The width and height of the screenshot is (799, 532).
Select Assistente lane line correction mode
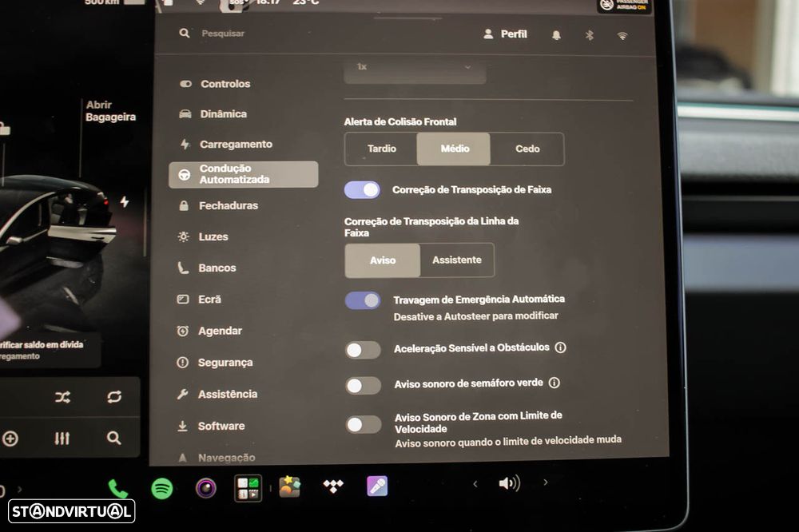click(457, 260)
